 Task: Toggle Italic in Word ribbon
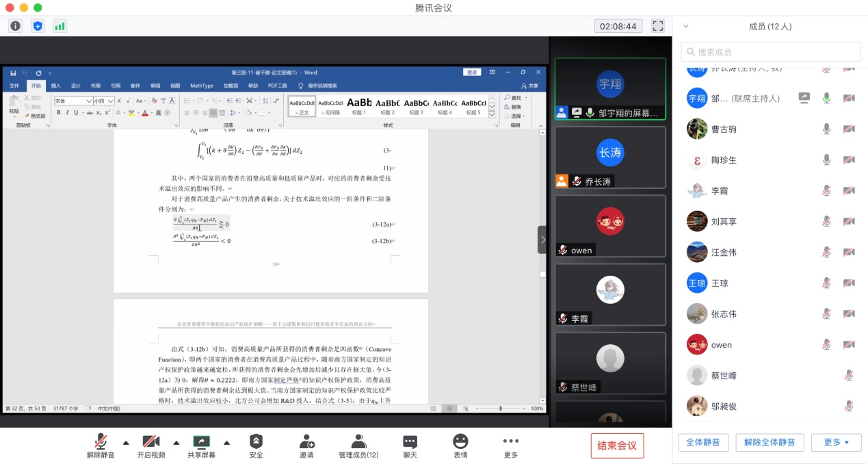67,113
